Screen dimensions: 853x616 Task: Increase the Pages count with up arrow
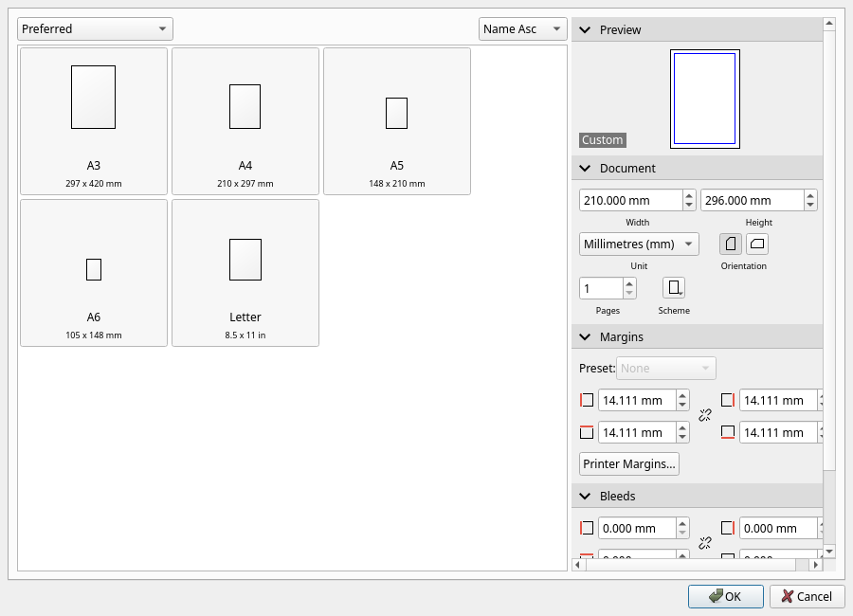(x=629, y=282)
